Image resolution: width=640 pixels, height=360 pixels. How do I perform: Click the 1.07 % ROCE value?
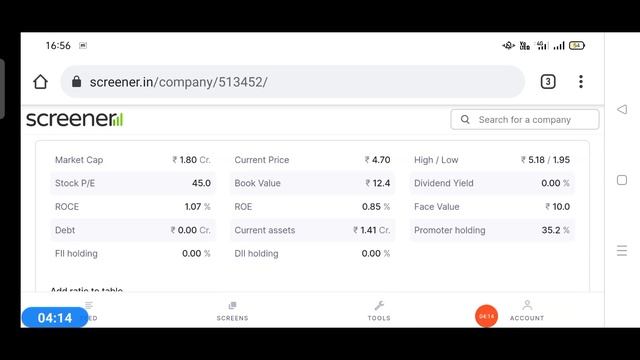pyautogui.click(x=198, y=207)
